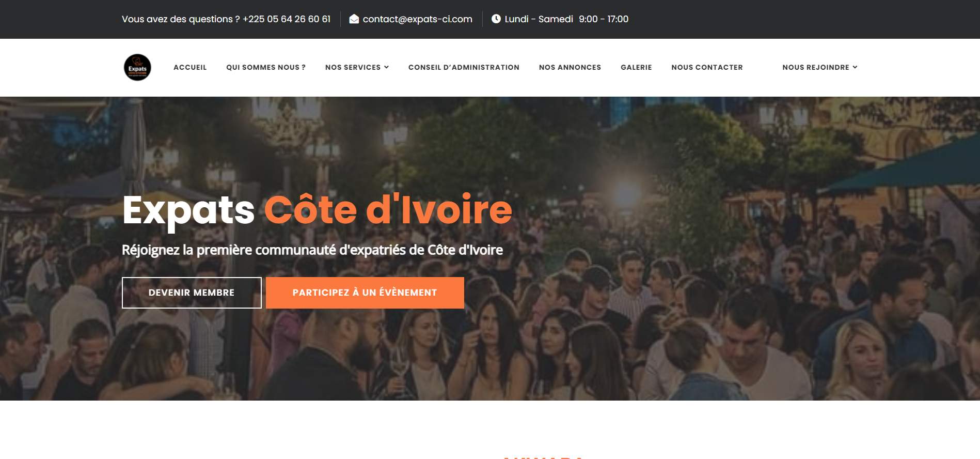Go to Qui Sommes Nous page
The image size is (980, 459).
[x=265, y=67]
